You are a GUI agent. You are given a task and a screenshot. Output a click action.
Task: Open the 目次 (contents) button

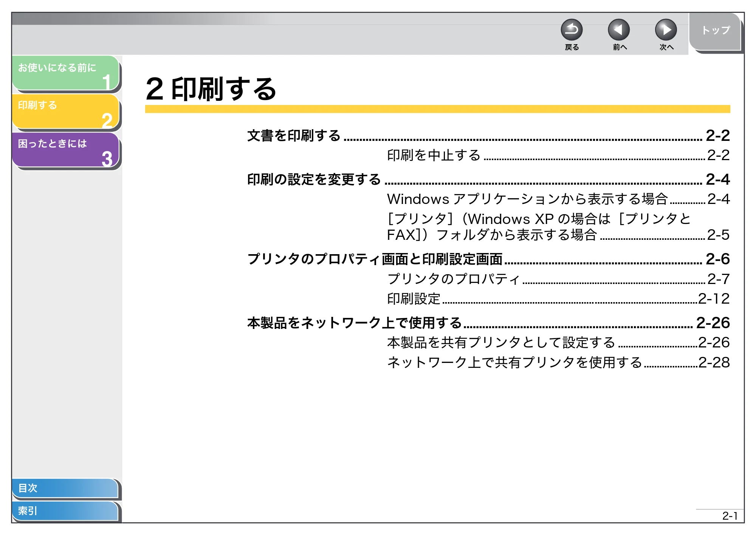65,488
